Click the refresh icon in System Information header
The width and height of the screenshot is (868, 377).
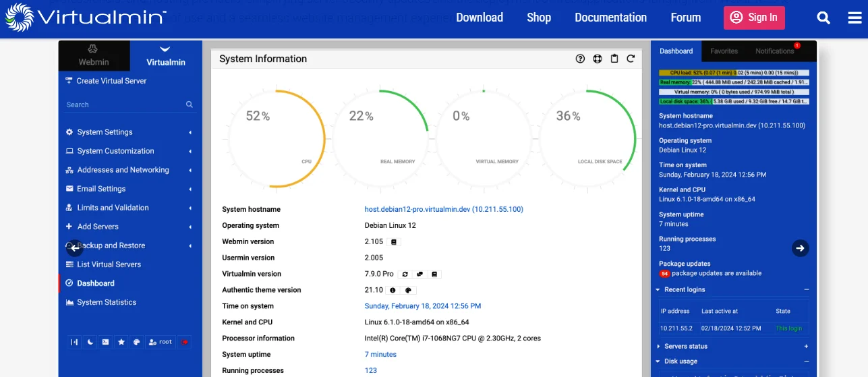coord(631,59)
